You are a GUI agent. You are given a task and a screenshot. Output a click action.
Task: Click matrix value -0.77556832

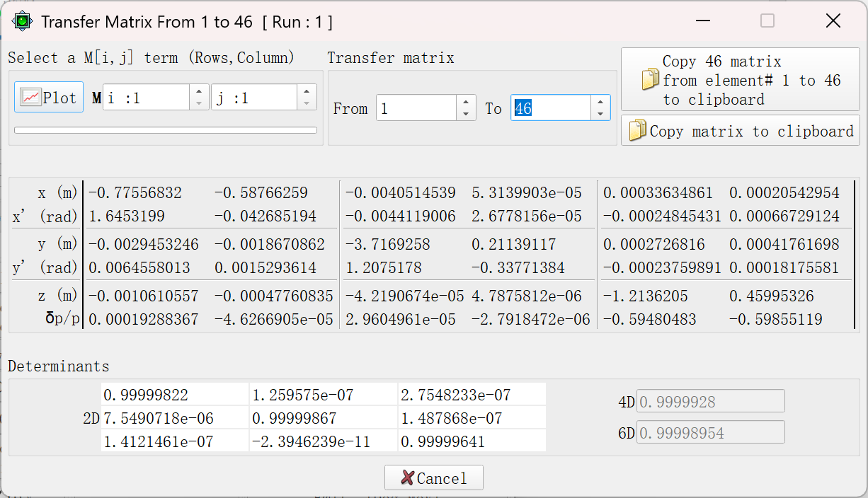click(x=135, y=192)
